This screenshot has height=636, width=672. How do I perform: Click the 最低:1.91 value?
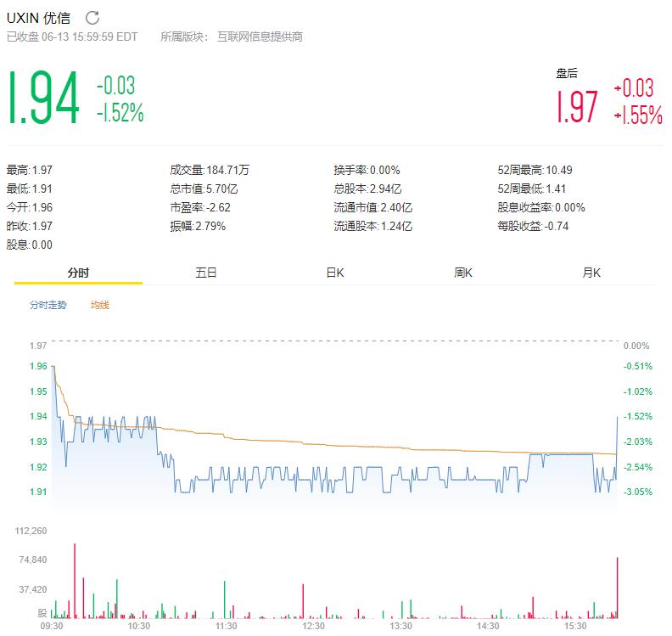30,189
